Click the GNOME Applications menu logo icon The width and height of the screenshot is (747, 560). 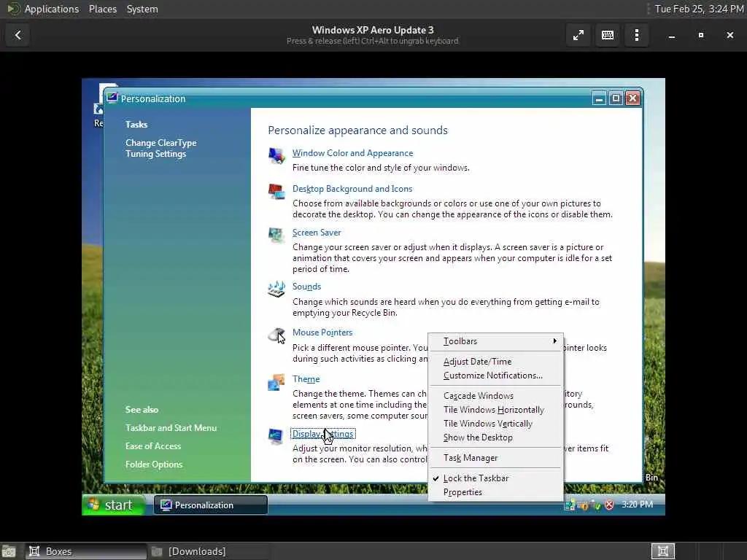click(13, 9)
